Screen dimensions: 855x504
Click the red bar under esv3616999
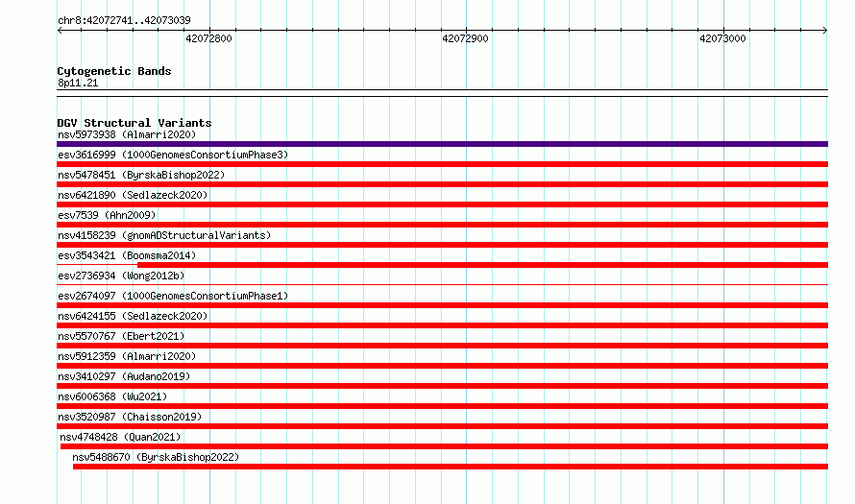442,164
